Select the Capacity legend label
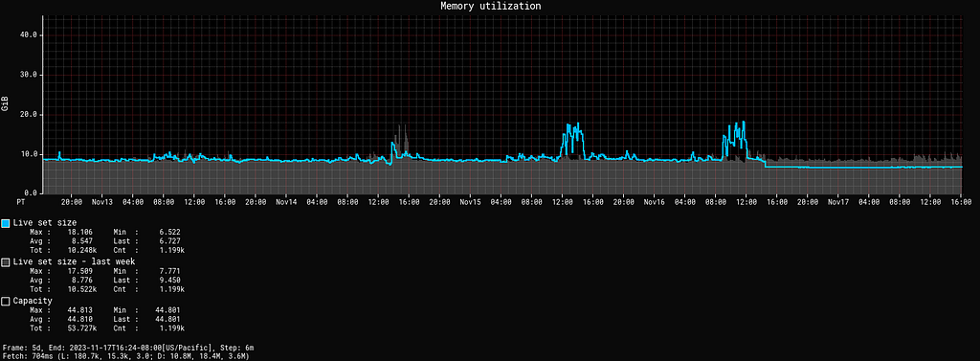The height and width of the screenshot is (361, 980). pyautogui.click(x=33, y=301)
